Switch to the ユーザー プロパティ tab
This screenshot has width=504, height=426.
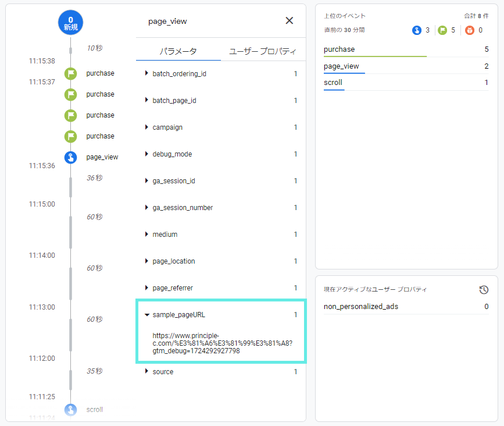tap(263, 51)
